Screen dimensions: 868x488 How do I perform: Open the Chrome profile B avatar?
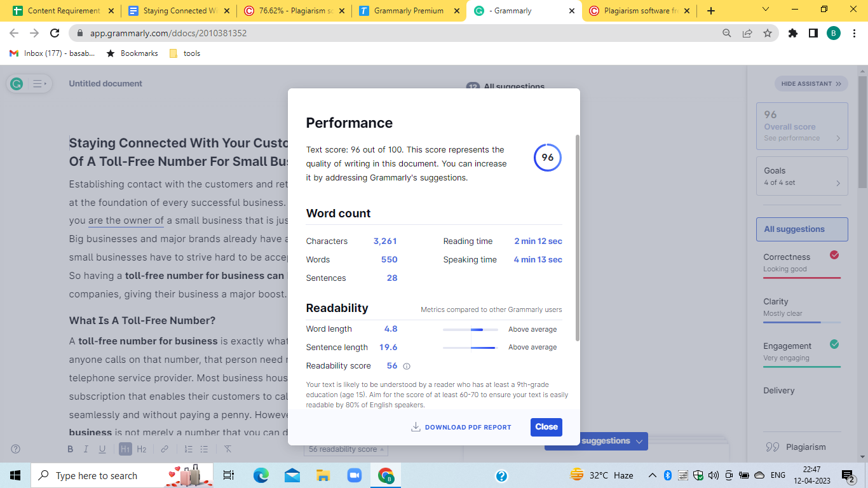click(833, 33)
